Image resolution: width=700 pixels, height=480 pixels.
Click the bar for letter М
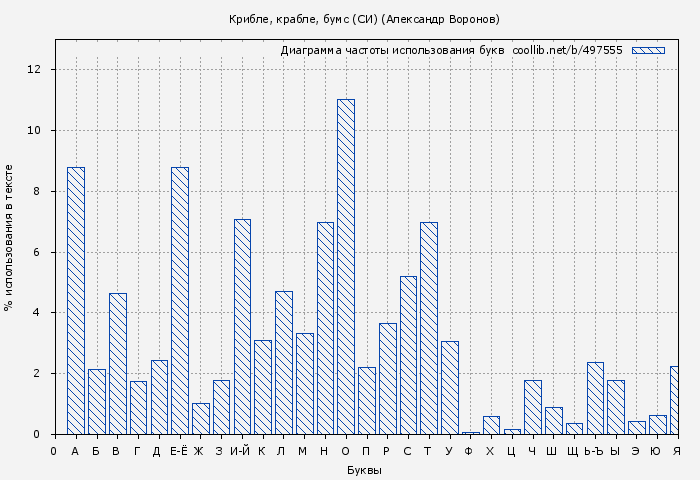coord(305,384)
